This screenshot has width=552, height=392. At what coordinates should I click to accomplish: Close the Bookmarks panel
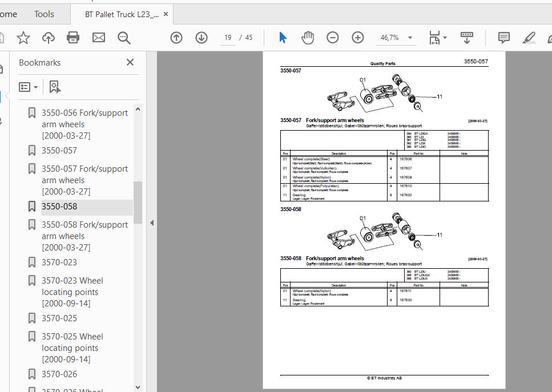130,62
